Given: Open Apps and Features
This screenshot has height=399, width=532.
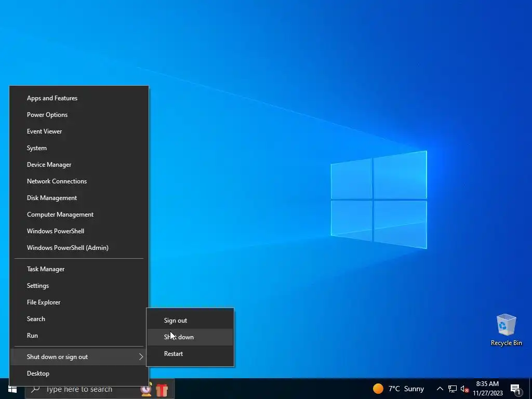Looking at the screenshot, I should coord(79,98).
